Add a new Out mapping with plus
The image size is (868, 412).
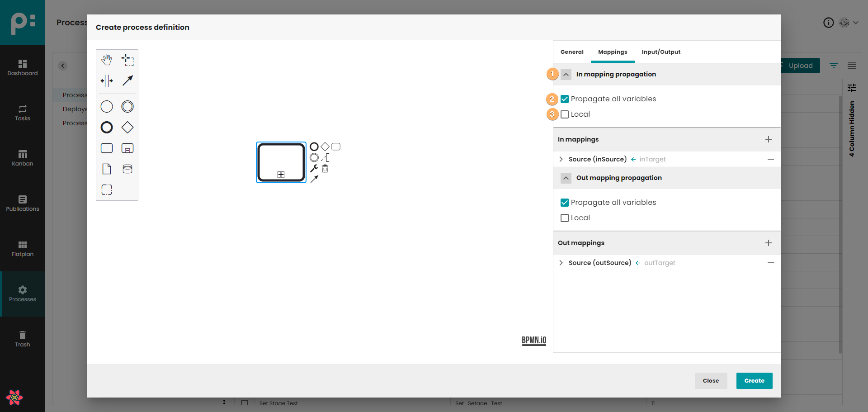pos(768,243)
